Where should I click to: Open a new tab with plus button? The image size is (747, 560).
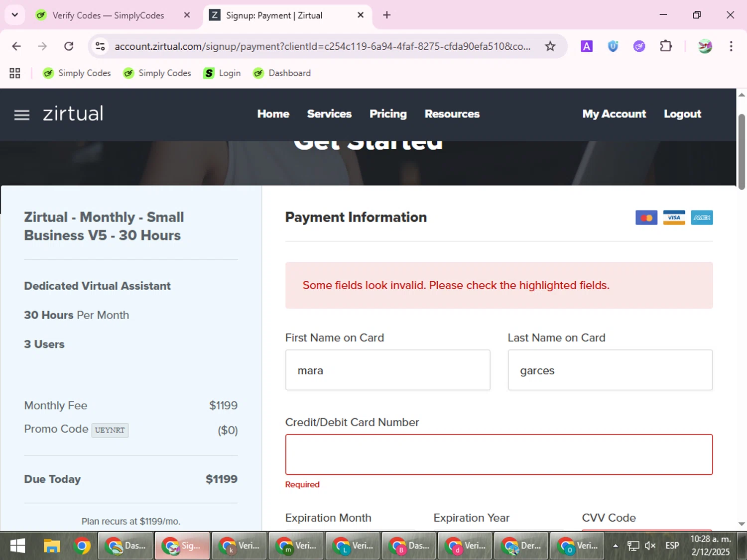pyautogui.click(x=386, y=15)
